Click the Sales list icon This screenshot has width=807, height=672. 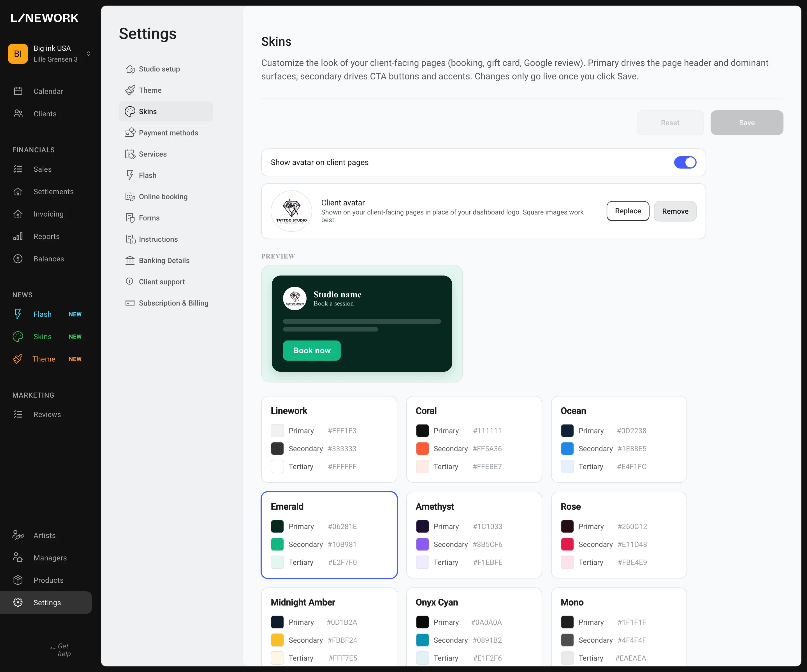pyautogui.click(x=18, y=169)
